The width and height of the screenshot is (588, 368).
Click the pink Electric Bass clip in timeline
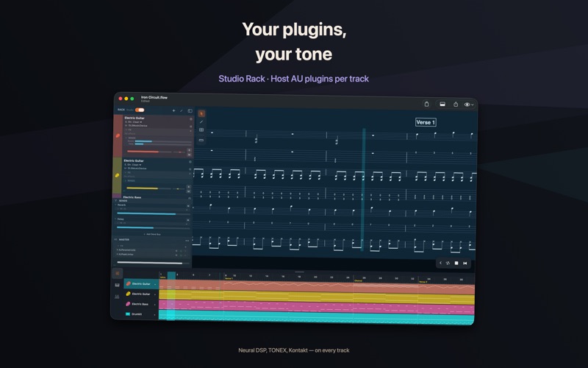click(x=317, y=307)
